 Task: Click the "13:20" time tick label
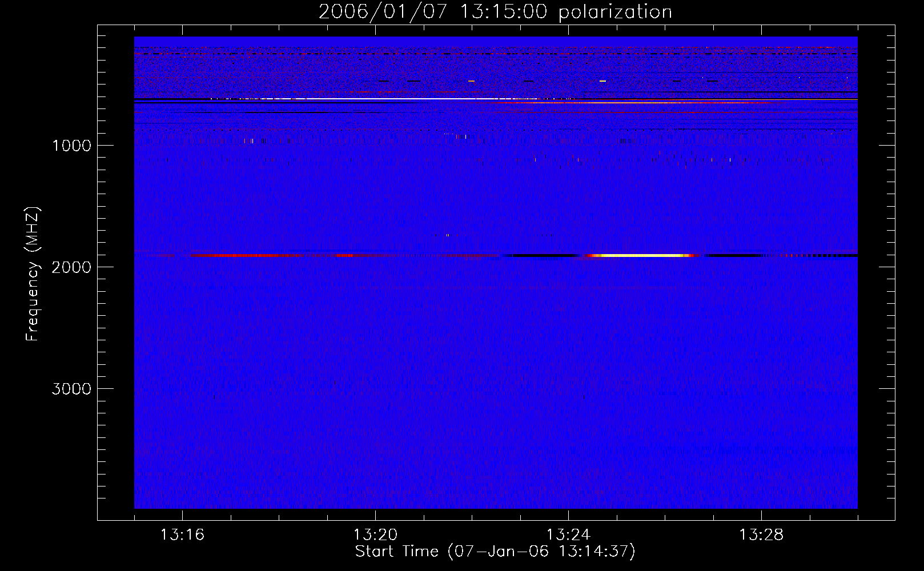(x=375, y=535)
